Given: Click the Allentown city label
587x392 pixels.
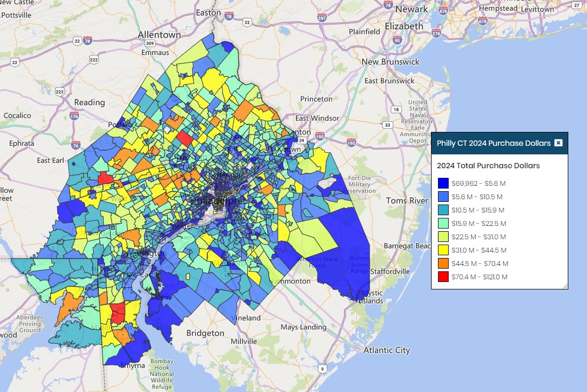Looking at the screenshot, I should (x=159, y=34).
